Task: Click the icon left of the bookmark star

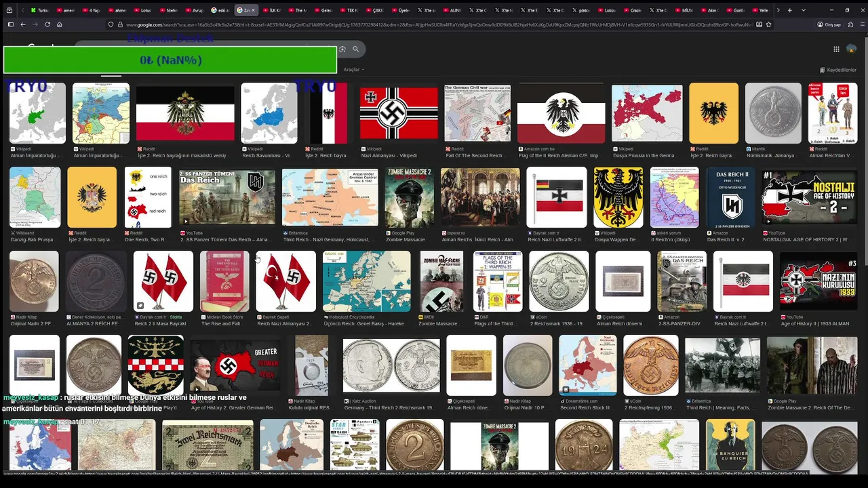Action: pyautogui.click(x=759, y=24)
